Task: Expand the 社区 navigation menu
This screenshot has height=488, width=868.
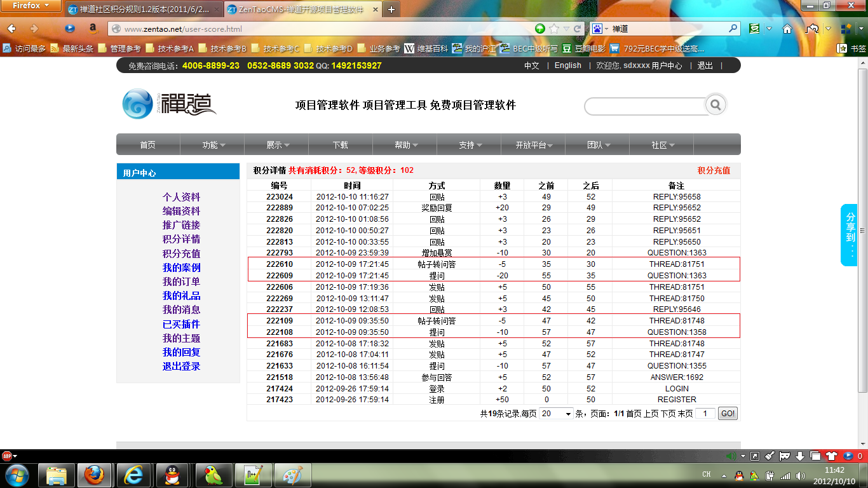Action: 662,145
